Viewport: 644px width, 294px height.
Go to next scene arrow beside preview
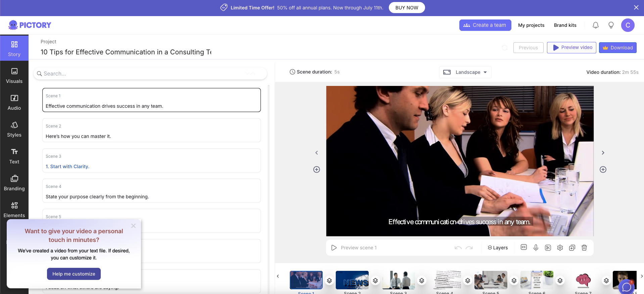pyautogui.click(x=603, y=153)
